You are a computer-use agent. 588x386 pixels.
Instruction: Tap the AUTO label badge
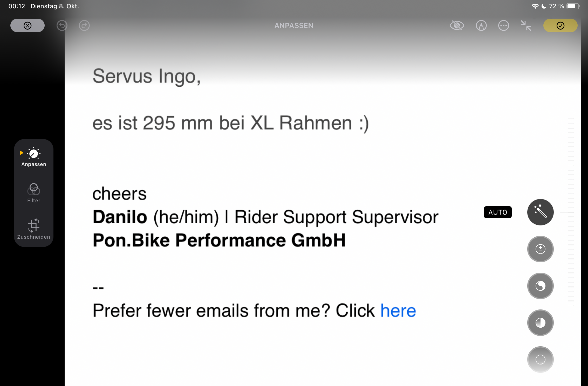(497, 212)
